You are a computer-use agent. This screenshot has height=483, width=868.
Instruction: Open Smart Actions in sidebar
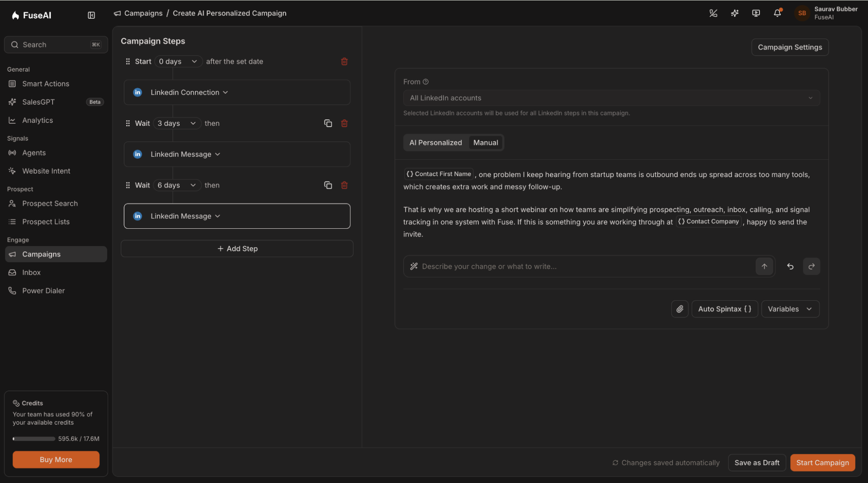(x=56, y=84)
